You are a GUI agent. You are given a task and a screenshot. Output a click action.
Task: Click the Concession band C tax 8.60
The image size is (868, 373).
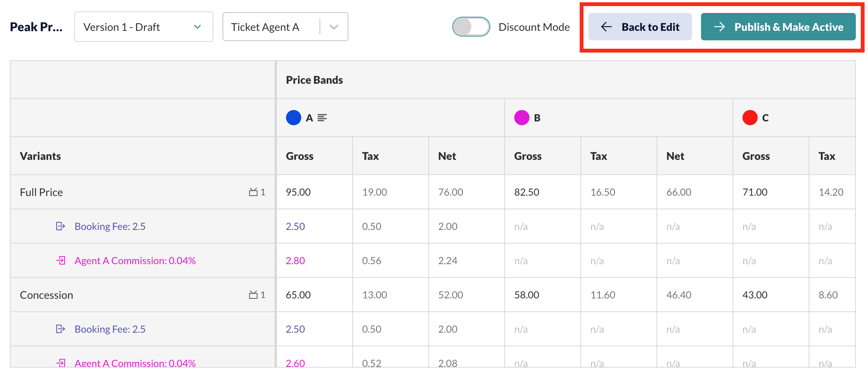tap(828, 295)
